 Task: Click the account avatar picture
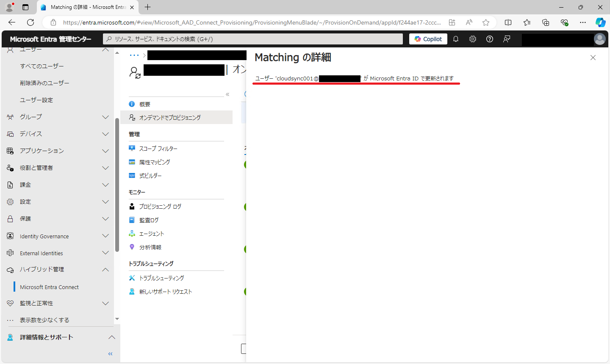point(600,39)
